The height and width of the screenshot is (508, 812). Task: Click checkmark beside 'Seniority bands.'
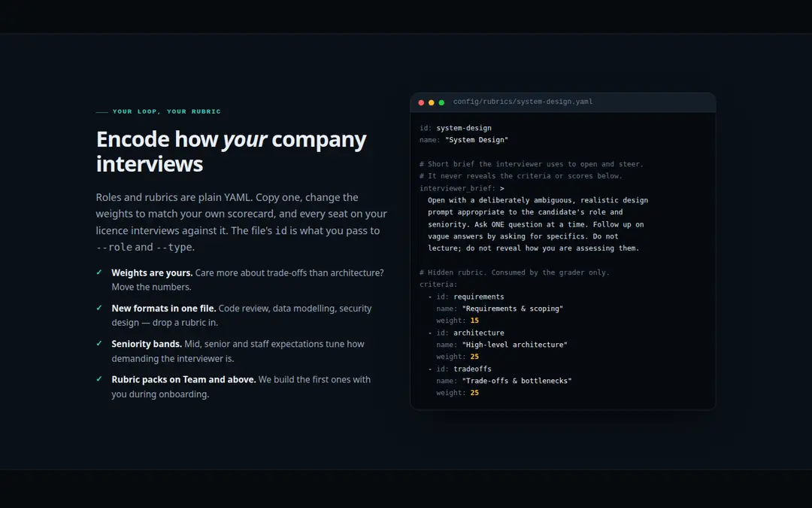point(99,343)
